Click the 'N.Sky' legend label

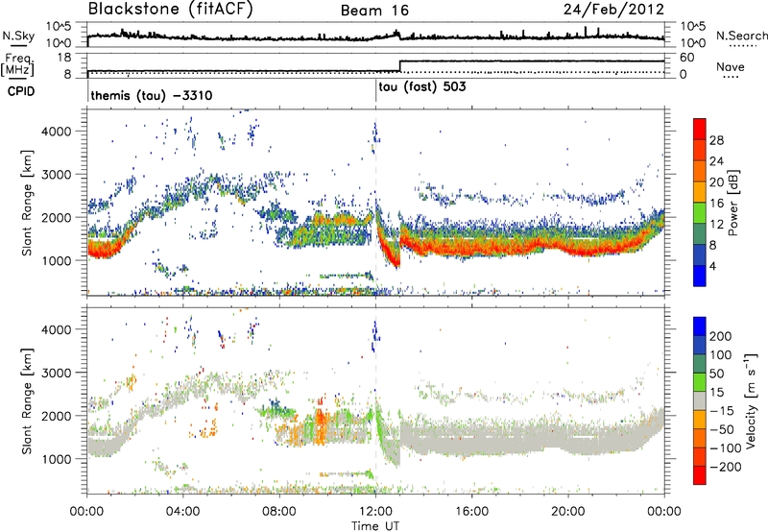click(18, 36)
